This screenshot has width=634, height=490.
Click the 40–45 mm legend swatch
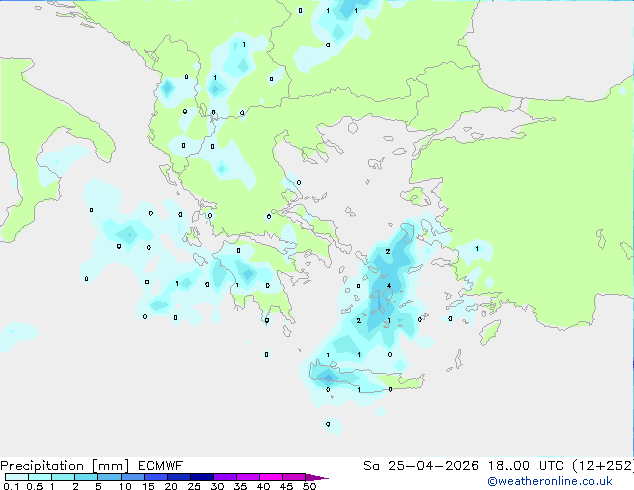(271, 477)
